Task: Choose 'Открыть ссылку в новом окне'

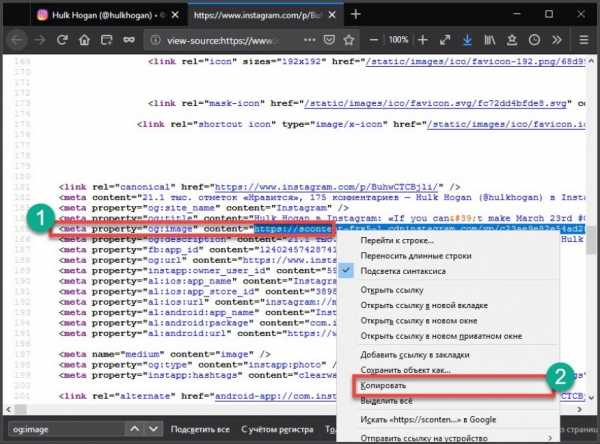Action: [x=419, y=321]
